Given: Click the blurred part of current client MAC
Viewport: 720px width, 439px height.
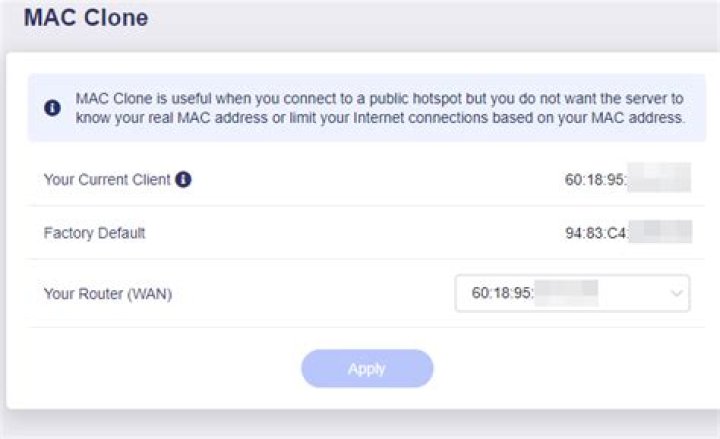Looking at the screenshot, I should (659, 177).
